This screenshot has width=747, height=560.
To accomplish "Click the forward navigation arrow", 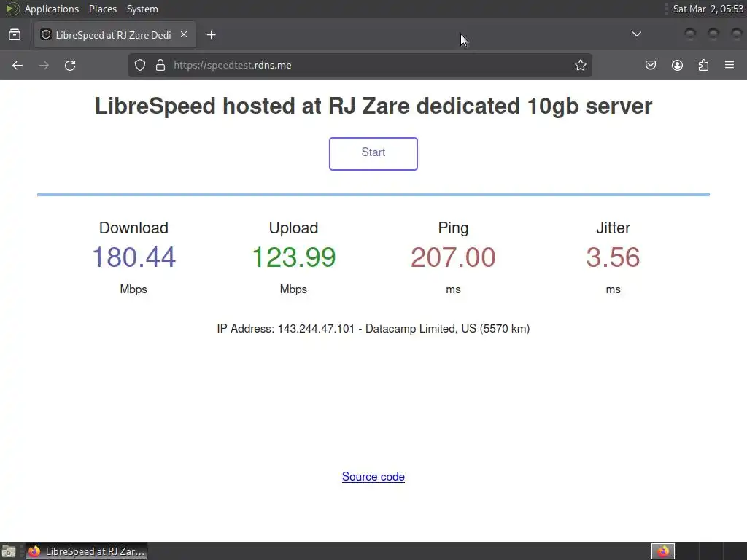I will 44,65.
